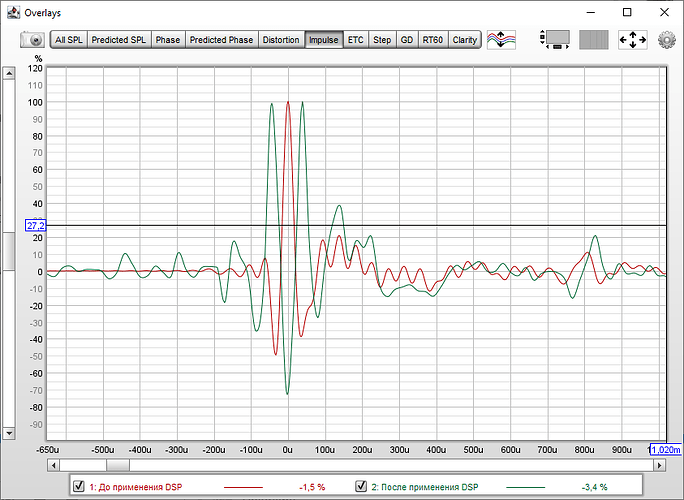The image size is (684, 500).
Task: Click the scrollbars toggle icon
Action: click(554, 40)
